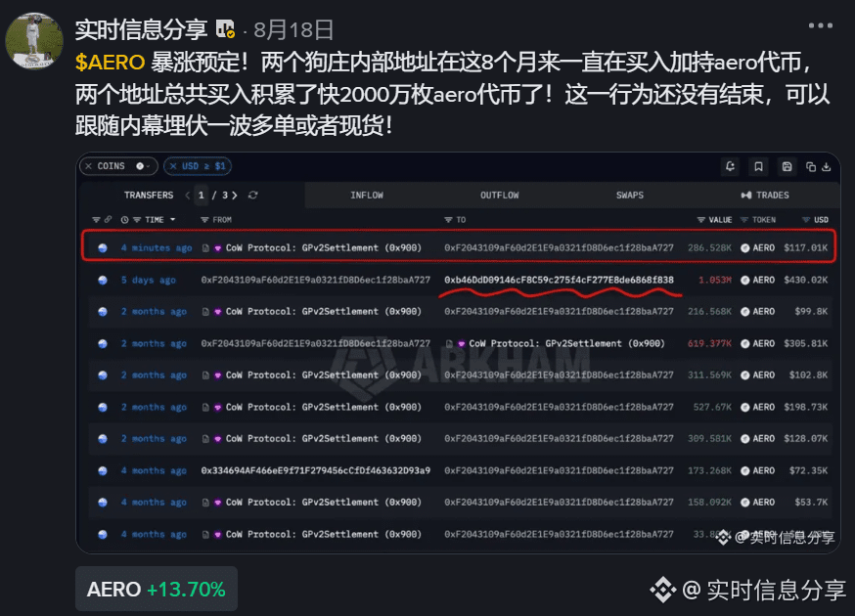The width and height of the screenshot is (855, 616).
Task: Click the copy icon in the toolbar
Action: 811,167
